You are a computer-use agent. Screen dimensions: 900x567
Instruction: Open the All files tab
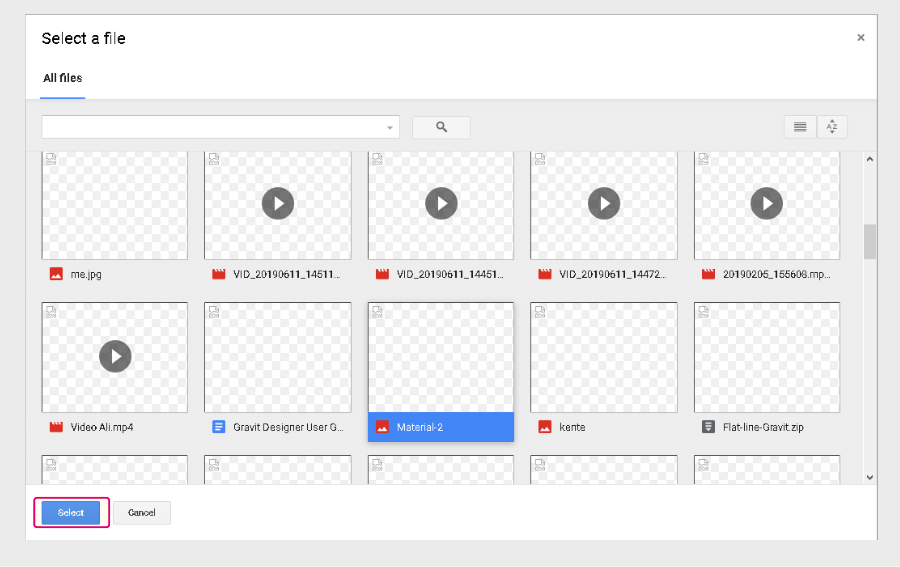63,78
